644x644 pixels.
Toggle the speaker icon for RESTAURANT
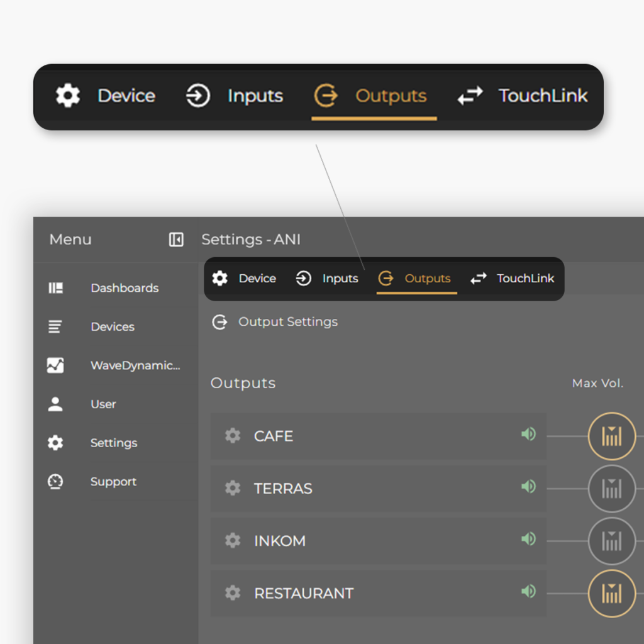click(528, 592)
